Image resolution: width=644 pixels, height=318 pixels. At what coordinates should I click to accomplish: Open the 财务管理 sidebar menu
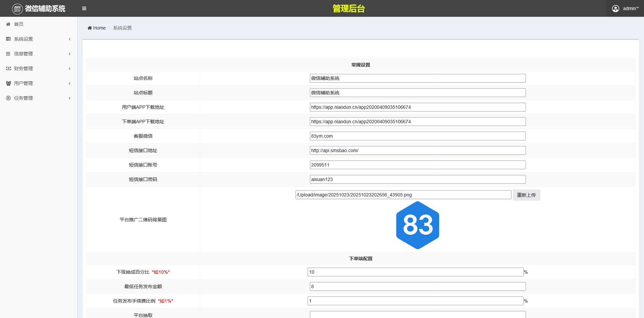click(x=39, y=69)
